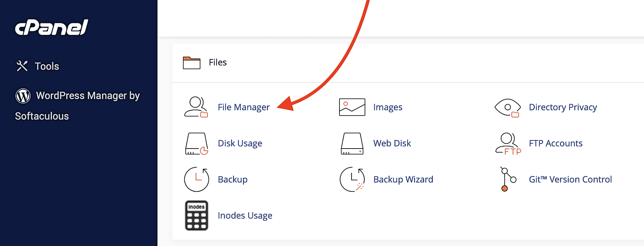Click the WordPress logo icon
The width and height of the screenshot is (644, 246).
23,96
